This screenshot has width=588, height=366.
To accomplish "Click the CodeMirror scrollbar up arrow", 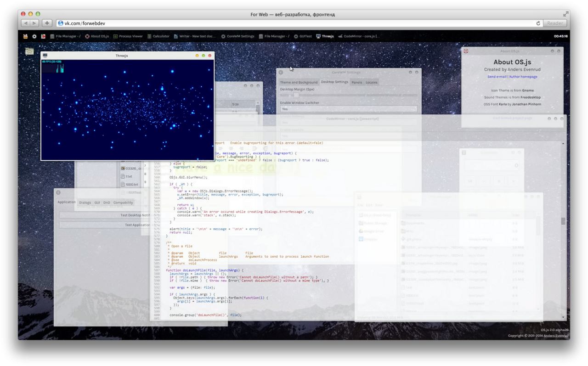I will point(563,144).
